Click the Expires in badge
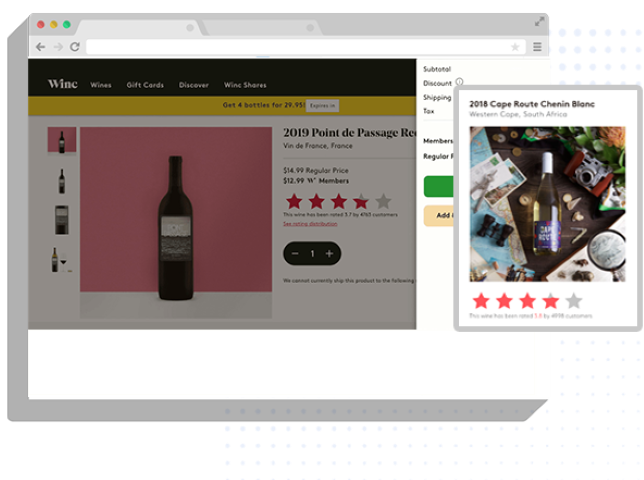The height and width of the screenshot is (480, 644). click(323, 106)
